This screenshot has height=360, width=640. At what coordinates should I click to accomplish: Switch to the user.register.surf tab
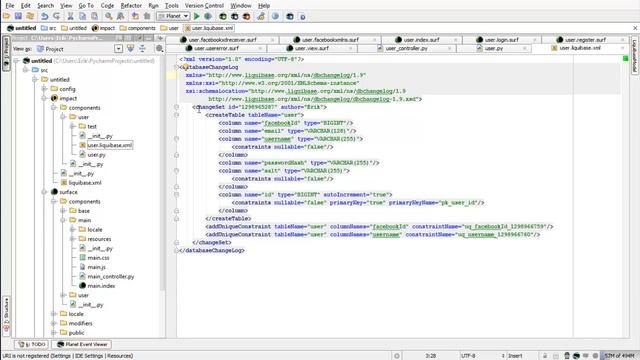click(x=585, y=40)
